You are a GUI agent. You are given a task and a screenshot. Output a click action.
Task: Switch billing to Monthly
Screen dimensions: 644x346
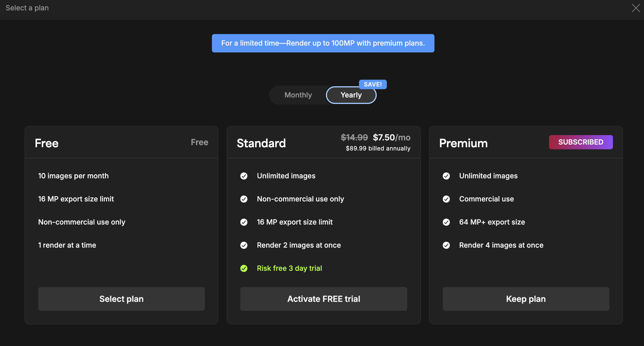pos(298,95)
